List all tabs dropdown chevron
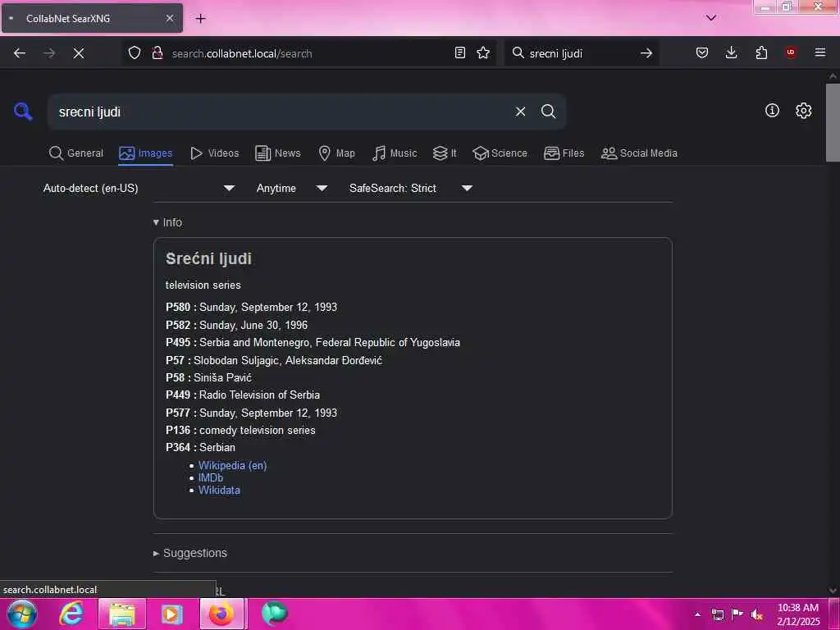This screenshot has height=630, width=840. tap(711, 18)
